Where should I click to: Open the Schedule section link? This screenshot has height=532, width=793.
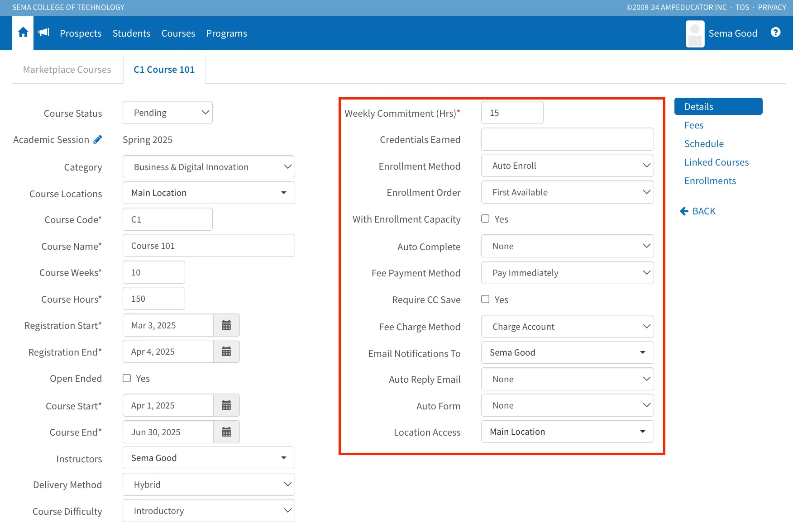pyautogui.click(x=704, y=144)
